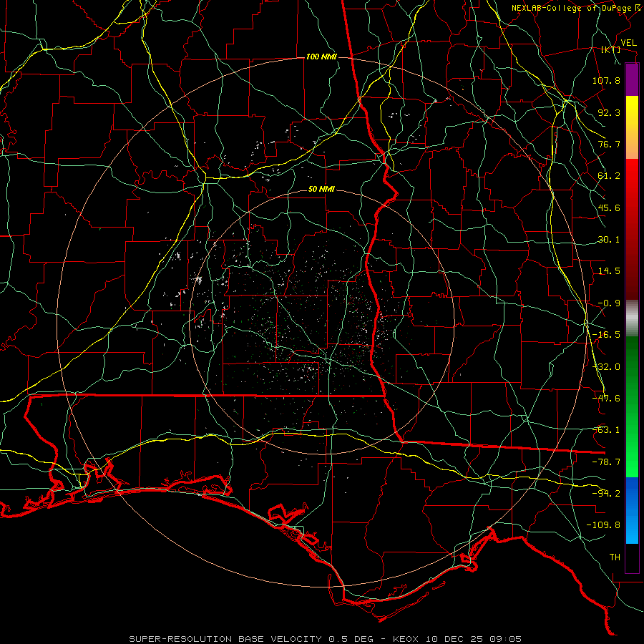
Task: Select the -94.2 legend value
Action: (606, 494)
